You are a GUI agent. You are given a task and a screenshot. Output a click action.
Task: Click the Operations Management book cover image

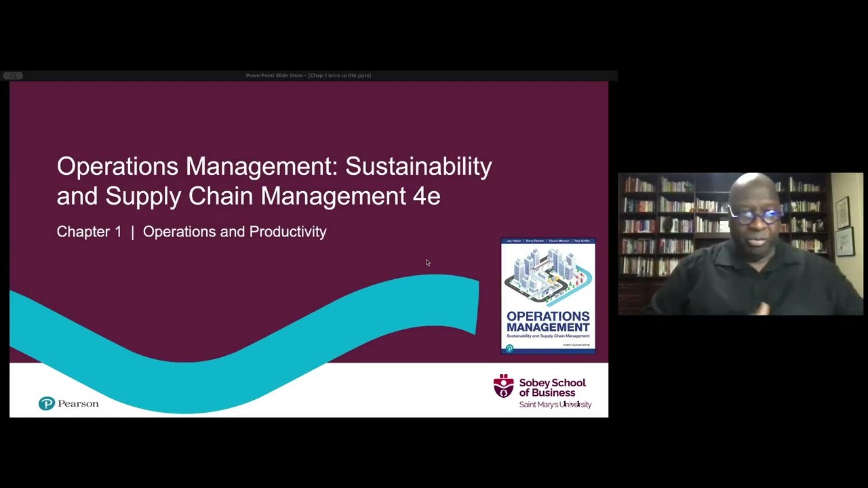click(x=548, y=296)
